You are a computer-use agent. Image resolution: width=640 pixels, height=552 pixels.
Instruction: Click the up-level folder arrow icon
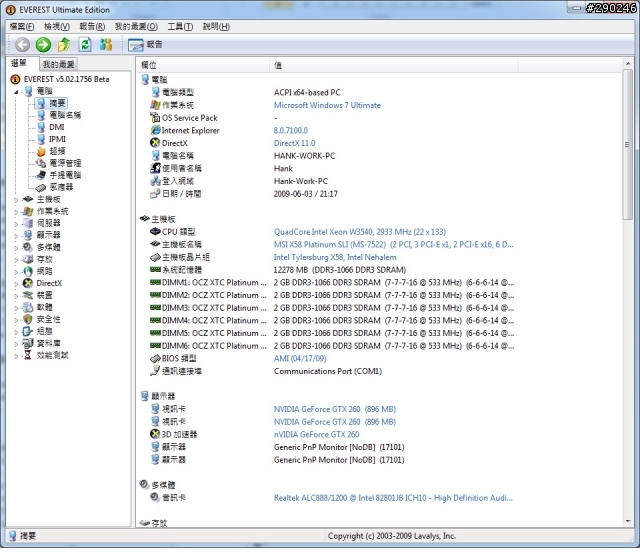[x=64, y=45]
